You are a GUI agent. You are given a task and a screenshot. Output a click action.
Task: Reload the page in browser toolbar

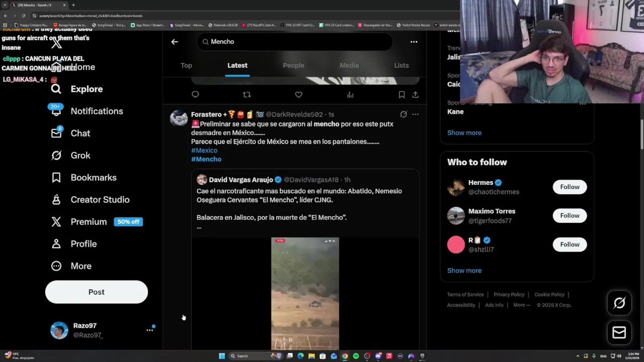tap(23, 16)
